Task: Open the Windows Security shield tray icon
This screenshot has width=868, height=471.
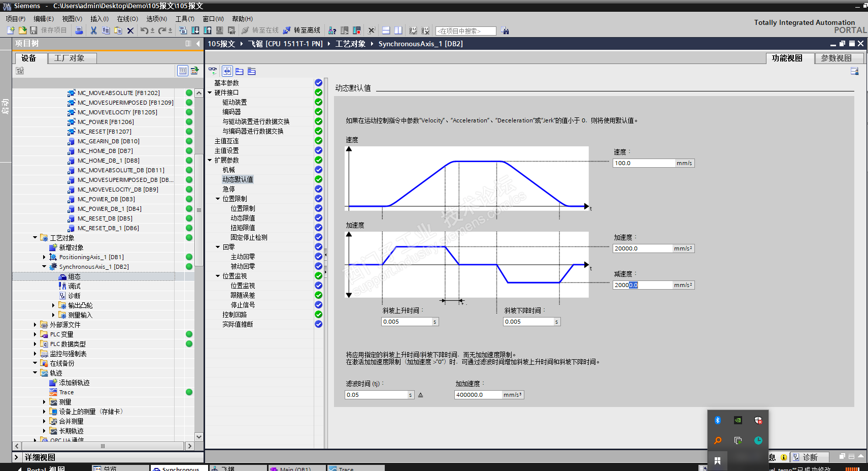Action: (758, 420)
